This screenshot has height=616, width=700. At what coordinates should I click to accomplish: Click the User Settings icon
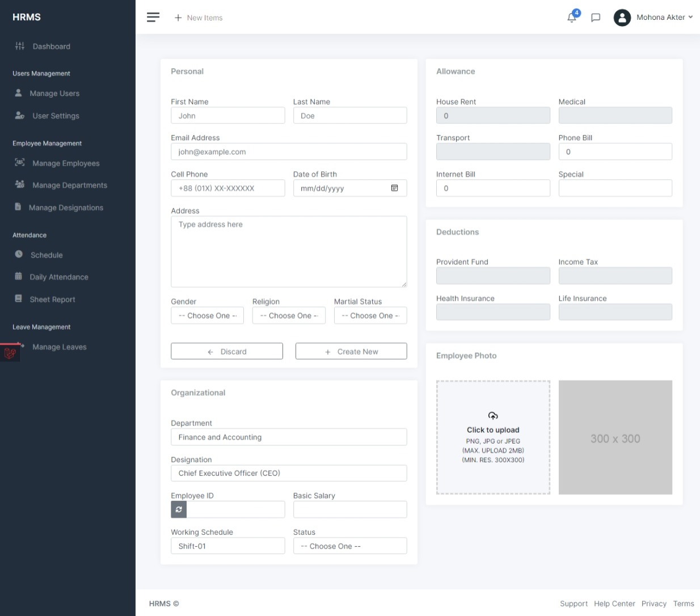pos(19,115)
